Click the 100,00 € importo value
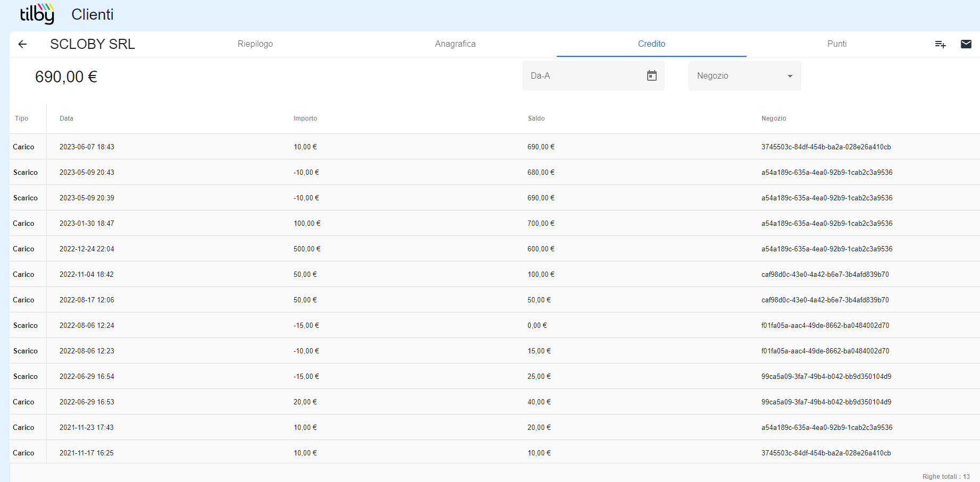 coord(307,224)
